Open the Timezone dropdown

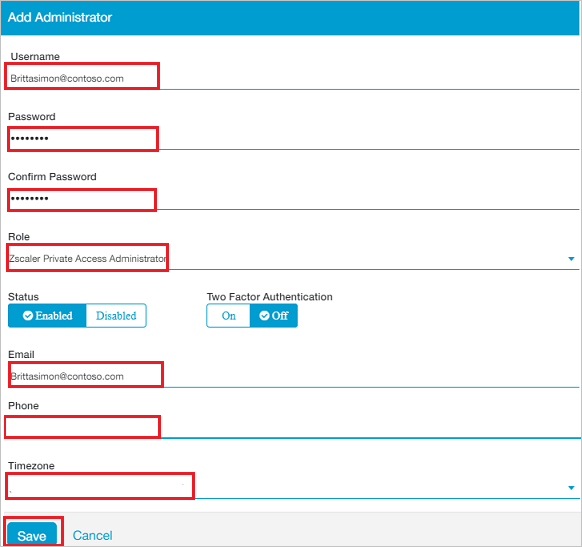293,487
